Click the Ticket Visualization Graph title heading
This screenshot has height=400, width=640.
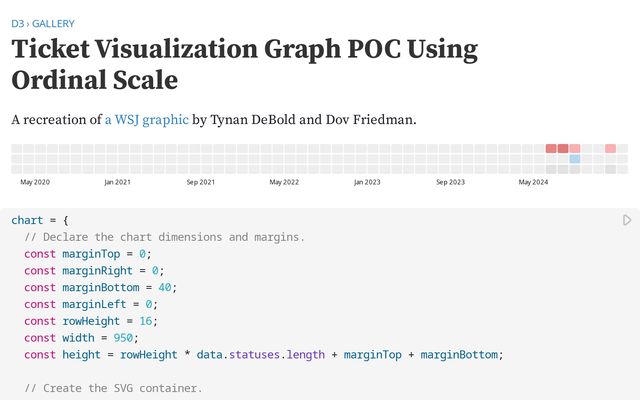click(244, 64)
